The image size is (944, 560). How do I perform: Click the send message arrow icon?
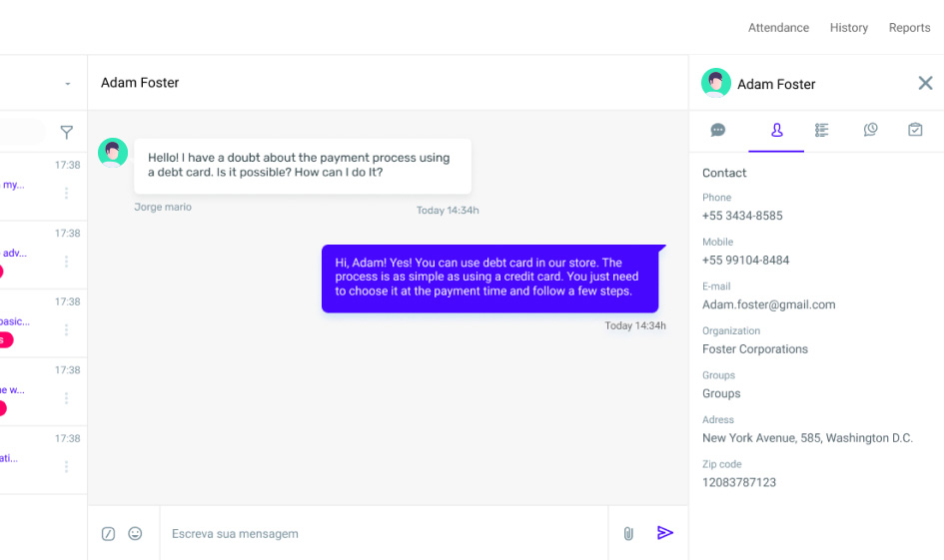click(x=665, y=533)
